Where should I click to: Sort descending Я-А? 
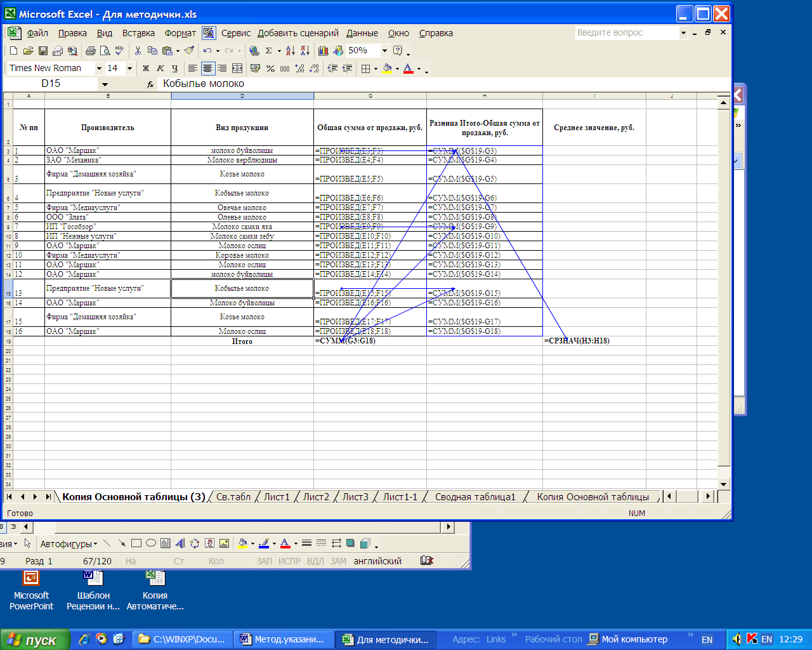pos(305,51)
